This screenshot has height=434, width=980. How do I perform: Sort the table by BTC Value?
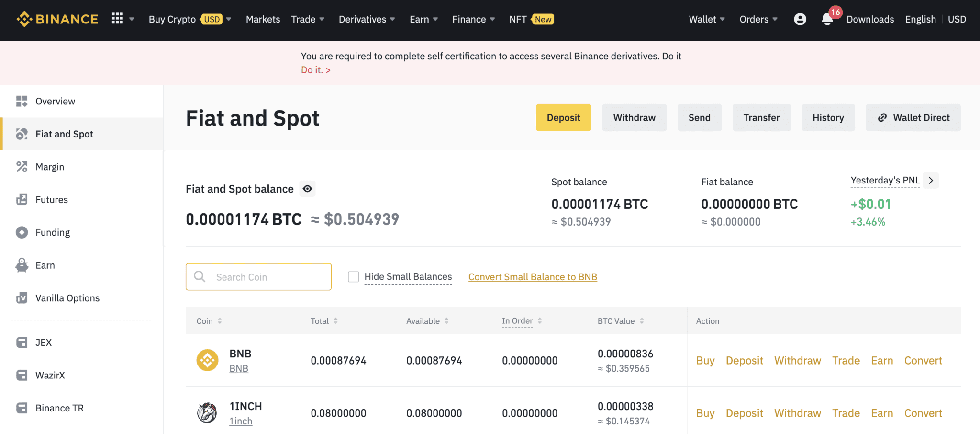(x=641, y=321)
